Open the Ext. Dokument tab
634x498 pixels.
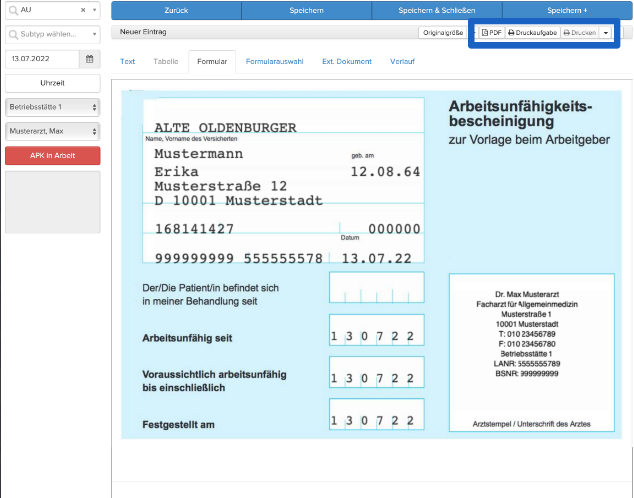(347, 61)
